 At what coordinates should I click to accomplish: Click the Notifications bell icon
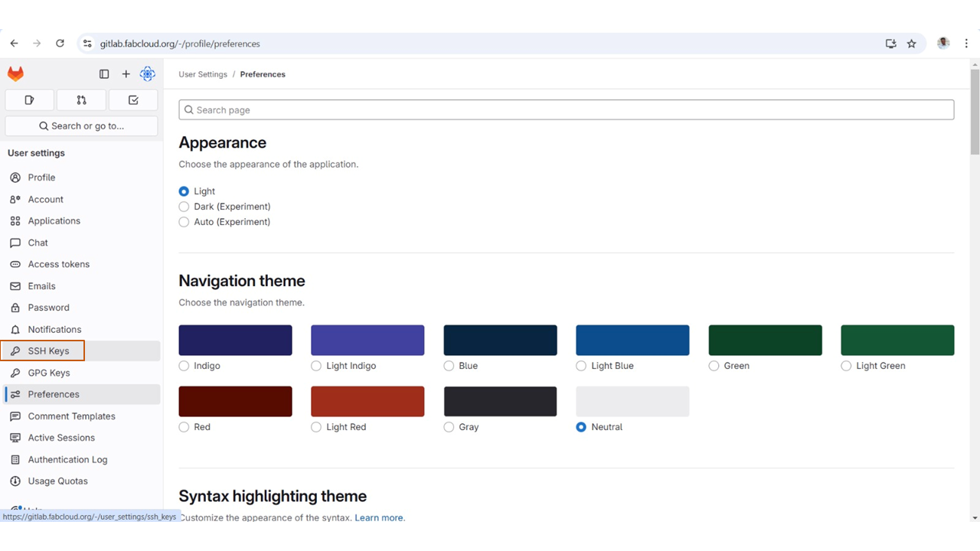pyautogui.click(x=15, y=330)
